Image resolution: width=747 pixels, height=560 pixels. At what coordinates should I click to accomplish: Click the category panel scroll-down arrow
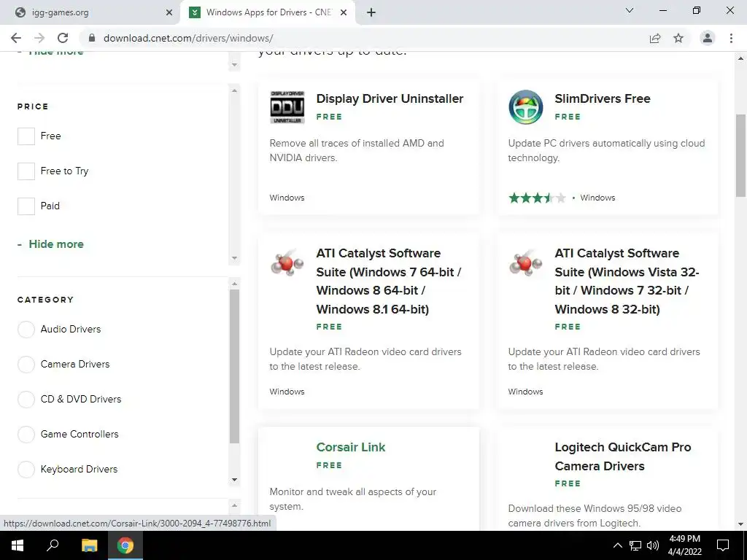pos(234,480)
